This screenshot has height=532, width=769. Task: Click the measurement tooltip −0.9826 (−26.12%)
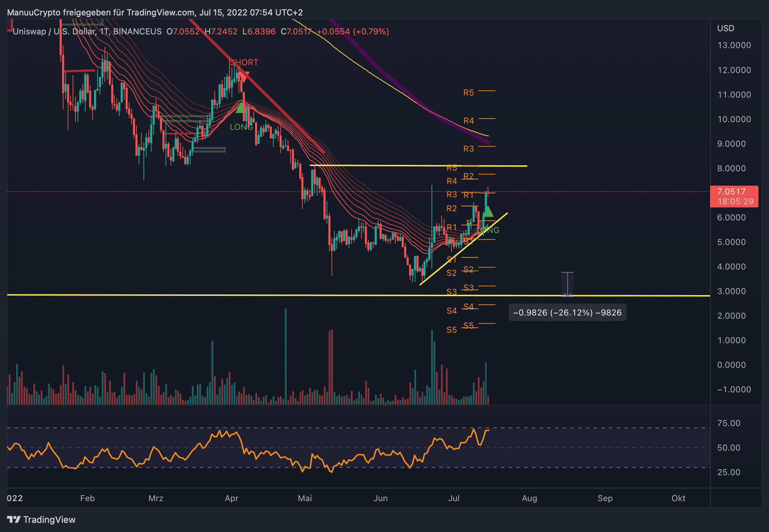coord(567,313)
